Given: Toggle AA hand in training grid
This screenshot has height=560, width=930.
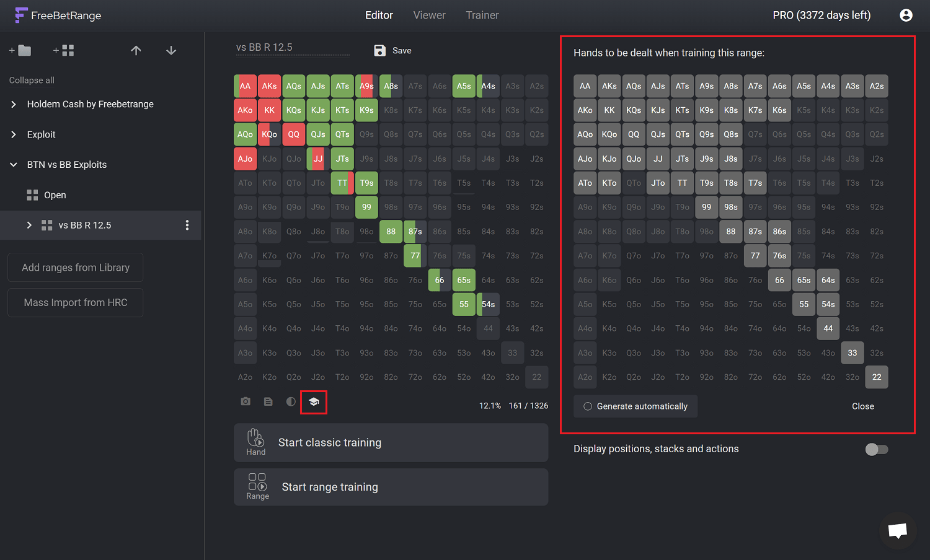Looking at the screenshot, I should pos(585,86).
